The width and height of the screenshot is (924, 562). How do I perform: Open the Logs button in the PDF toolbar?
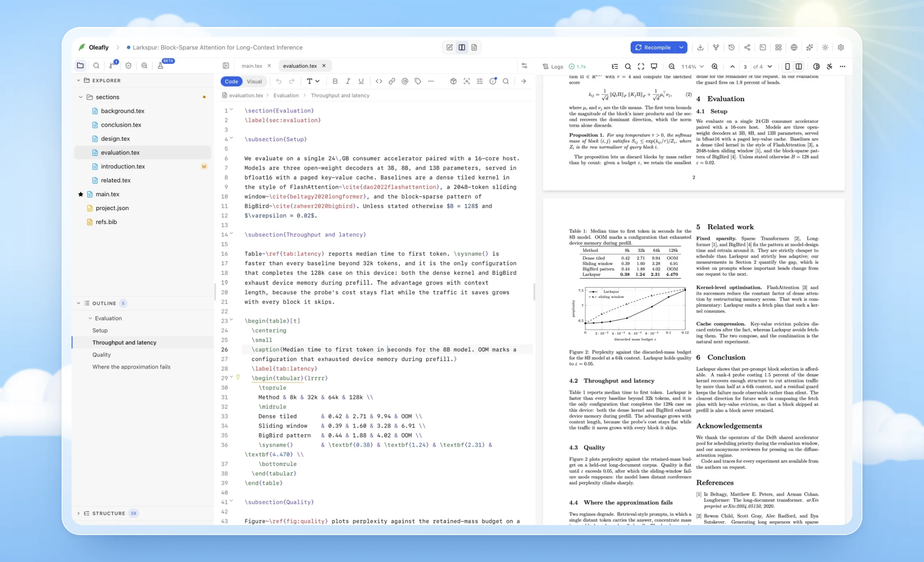point(553,67)
